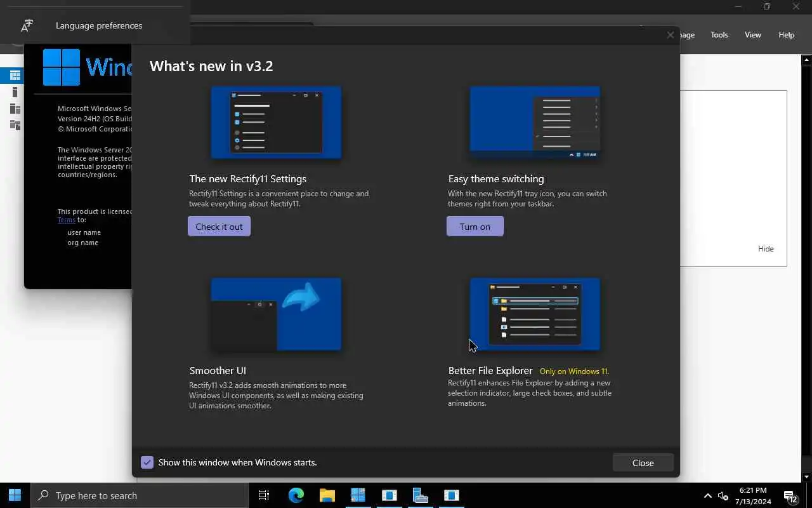Viewport: 812px width, 508px height.
Task: Click the taskbar search box
Action: 140,495
